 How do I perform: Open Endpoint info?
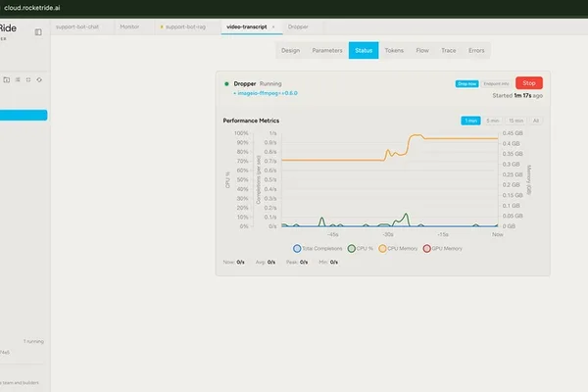pyautogui.click(x=496, y=83)
